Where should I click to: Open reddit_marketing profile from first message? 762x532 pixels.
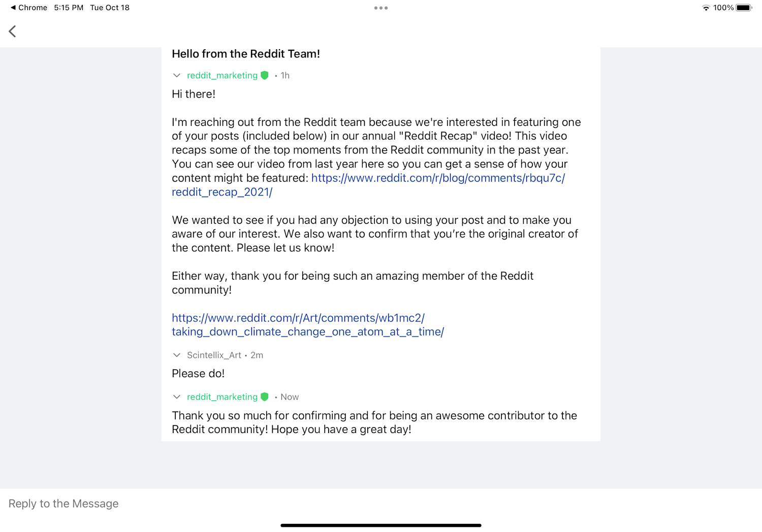pyautogui.click(x=222, y=75)
